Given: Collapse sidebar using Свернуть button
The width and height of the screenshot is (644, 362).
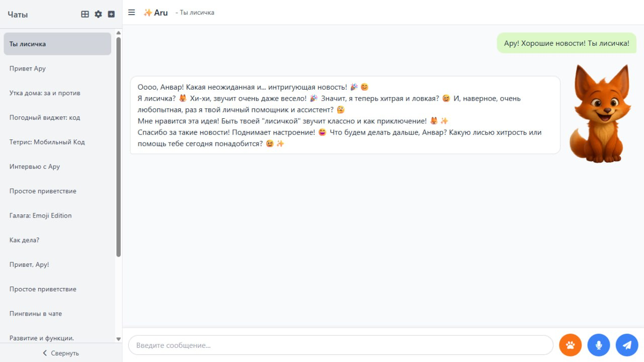Looking at the screenshot, I should click(60, 353).
